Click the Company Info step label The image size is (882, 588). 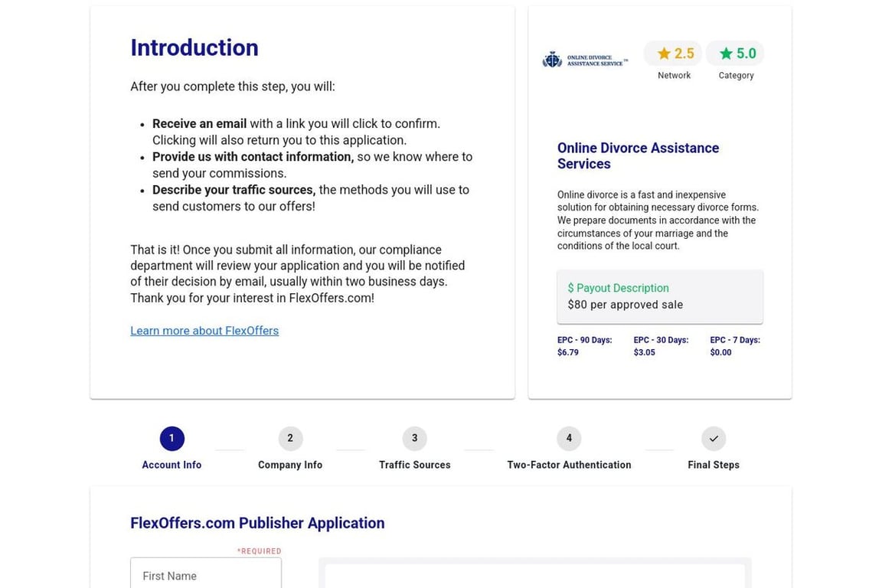point(290,465)
